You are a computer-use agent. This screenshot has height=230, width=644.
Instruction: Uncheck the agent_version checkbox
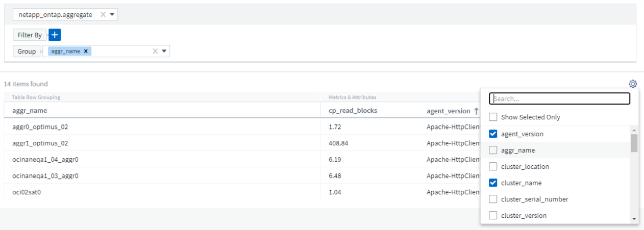click(x=493, y=134)
